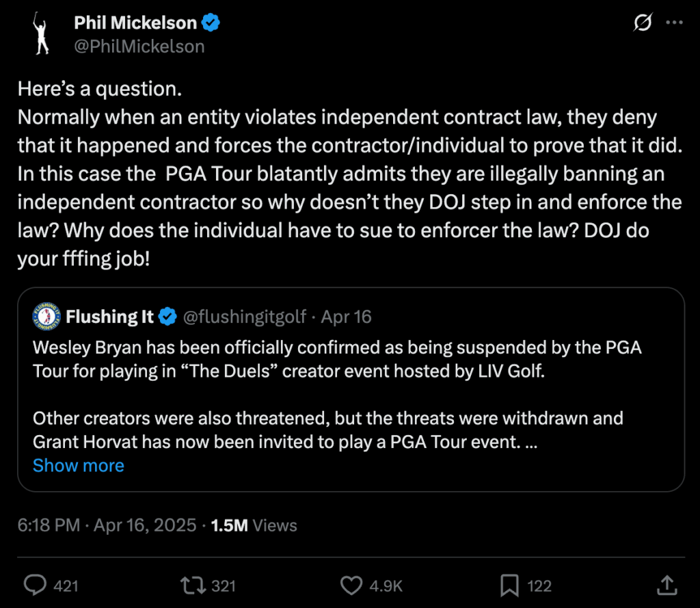Open the Grok slash-circle icon
Viewport: 700px width, 608px height.
643,23
